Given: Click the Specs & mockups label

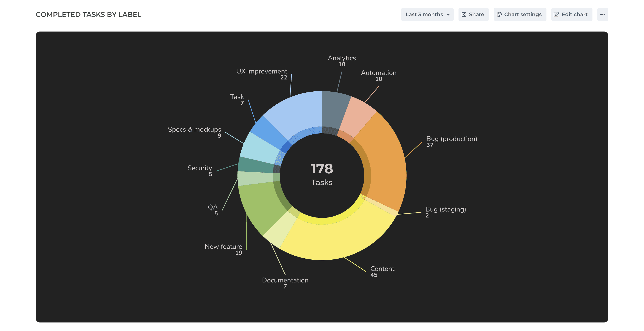Looking at the screenshot, I should 194,130.
